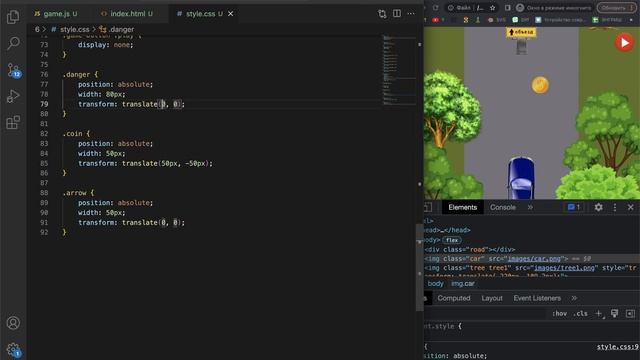640x360 pixels.
Task: Open Source Control with 12 pending changes
Action: pyautogui.click(x=14, y=70)
